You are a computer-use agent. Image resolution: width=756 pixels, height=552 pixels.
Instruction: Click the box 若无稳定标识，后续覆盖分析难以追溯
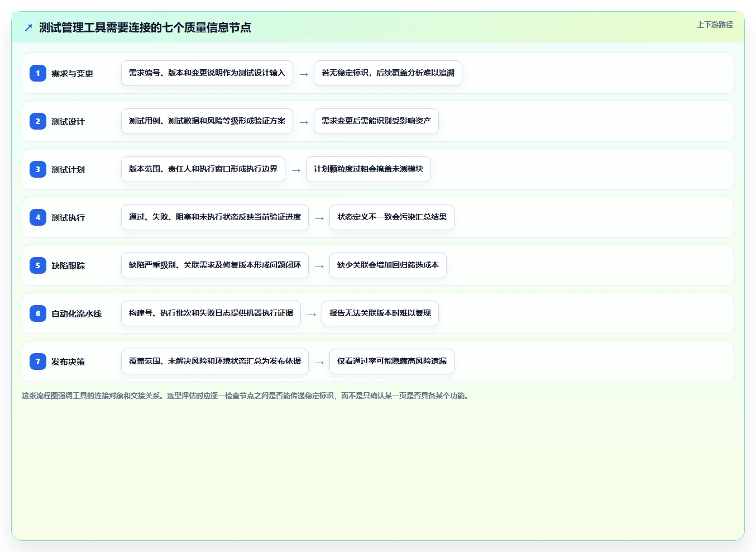click(x=388, y=73)
